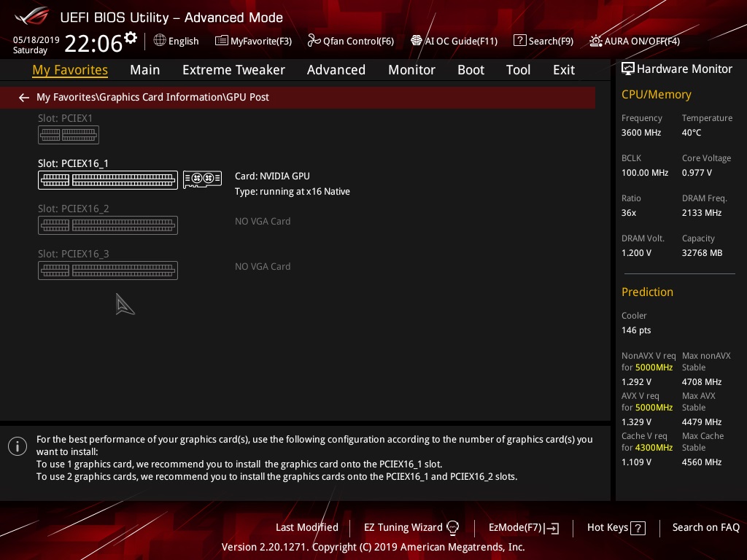The image size is (747, 560).
Task: Click the clock time 22:06
Action: (x=93, y=43)
